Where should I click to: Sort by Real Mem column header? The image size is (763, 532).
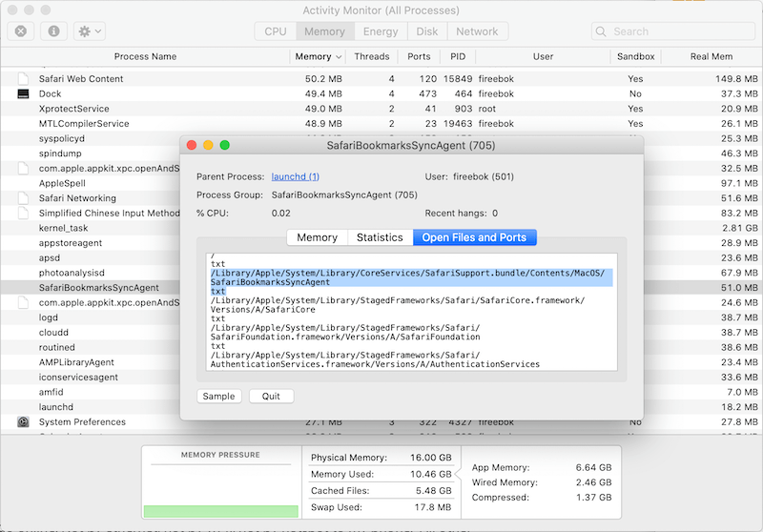pyautogui.click(x=711, y=56)
